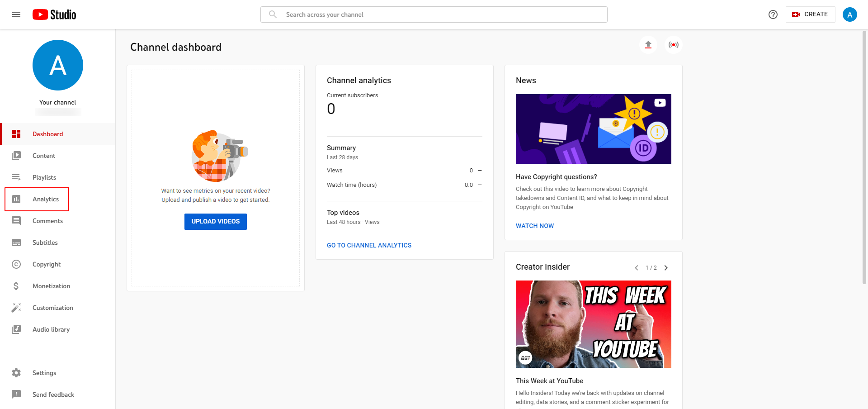
Task: Click the Comments bubble icon
Action: pyautogui.click(x=16, y=221)
